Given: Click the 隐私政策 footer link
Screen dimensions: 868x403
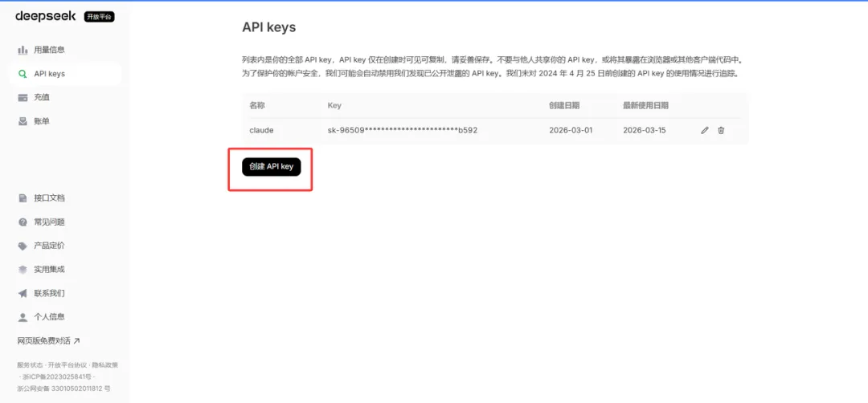Looking at the screenshot, I should (x=104, y=364).
